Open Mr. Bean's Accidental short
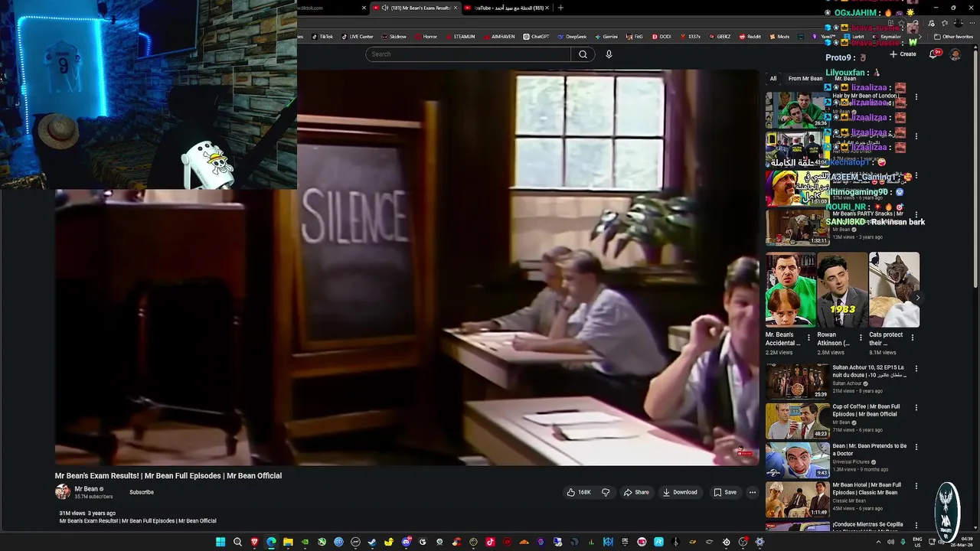Screen dimensions: 980x551 [x=791, y=290]
